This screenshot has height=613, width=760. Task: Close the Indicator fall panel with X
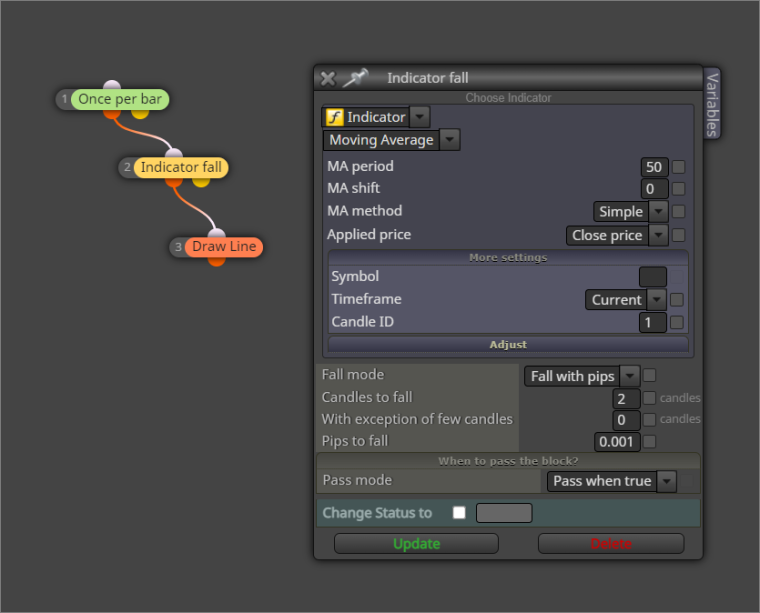(x=328, y=79)
